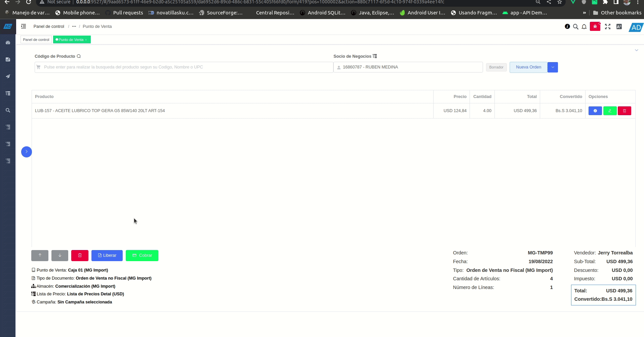
Task: Click the list icon beside Socio de Negocios
Action: [375, 56]
